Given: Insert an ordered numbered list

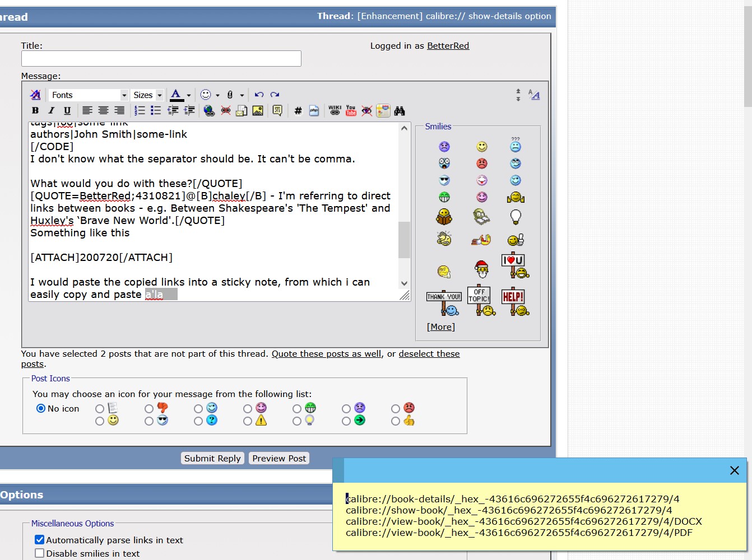Looking at the screenshot, I should point(140,111).
